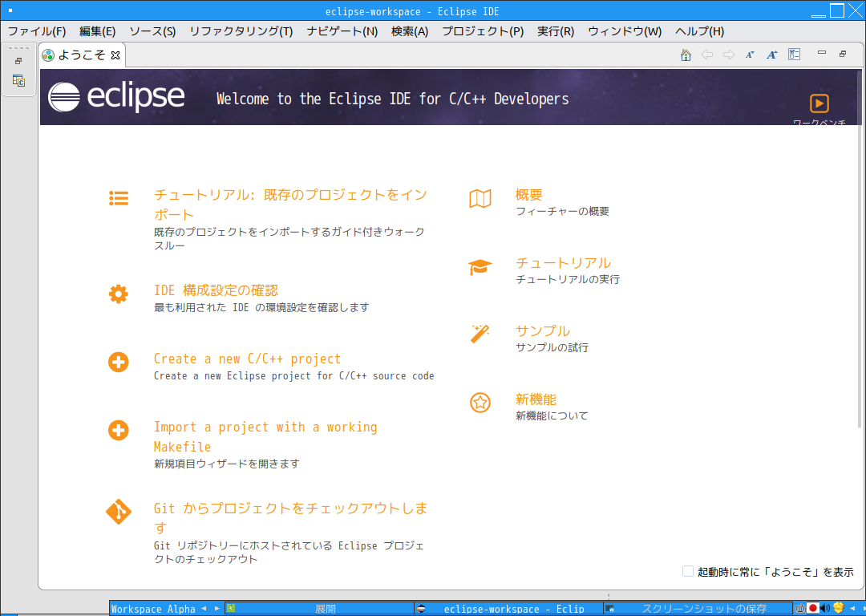866x616 pixels.
Task: Open the サンプル link
Action: [x=542, y=330]
